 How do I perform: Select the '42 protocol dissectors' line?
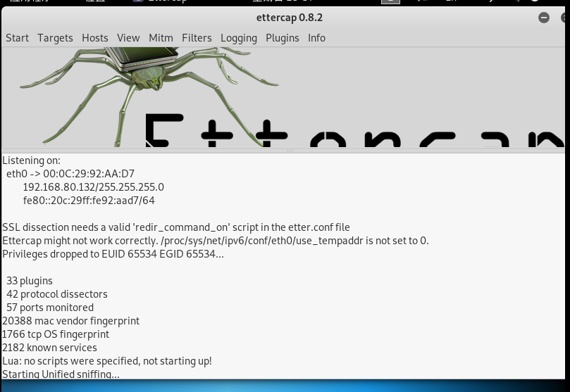[57, 294]
